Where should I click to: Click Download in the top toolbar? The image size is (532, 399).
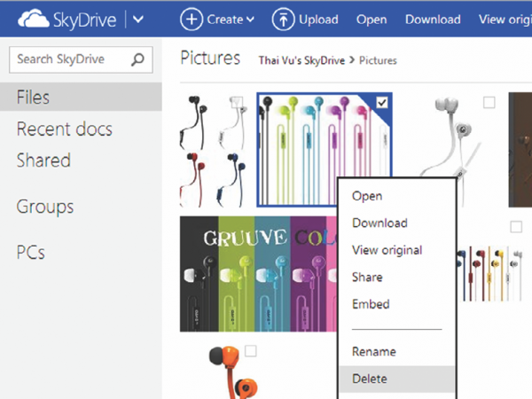click(x=433, y=20)
